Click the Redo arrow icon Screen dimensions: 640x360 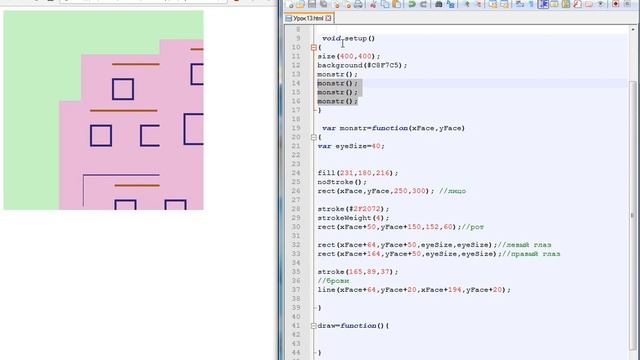click(423, 4)
